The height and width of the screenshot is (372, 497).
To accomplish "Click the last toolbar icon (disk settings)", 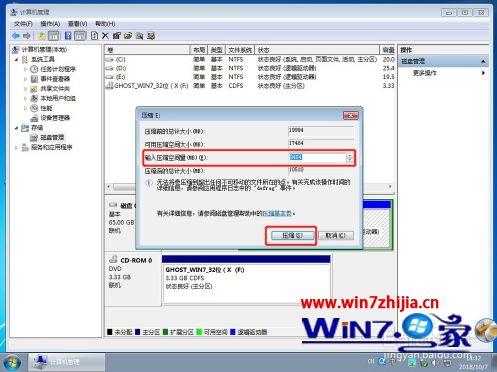I will (151, 36).
